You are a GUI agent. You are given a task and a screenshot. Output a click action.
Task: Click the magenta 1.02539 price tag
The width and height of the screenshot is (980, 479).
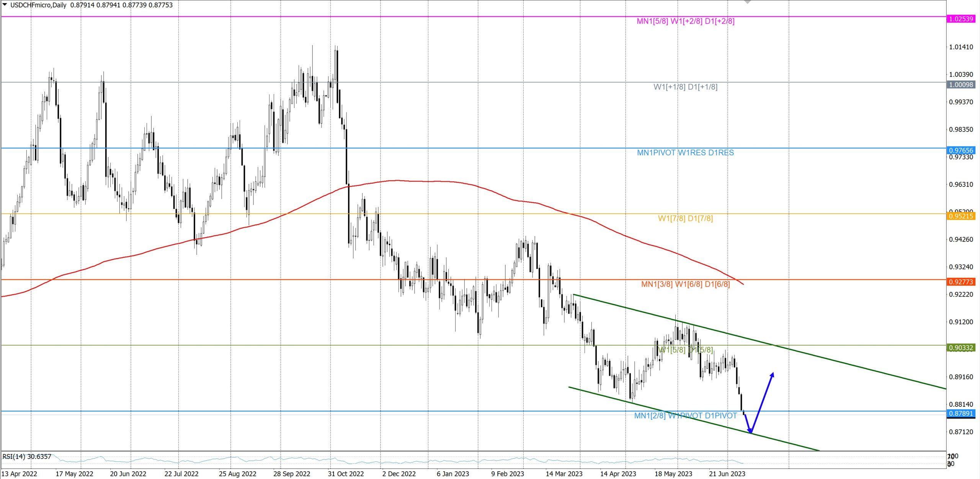[x=961, y=19]
